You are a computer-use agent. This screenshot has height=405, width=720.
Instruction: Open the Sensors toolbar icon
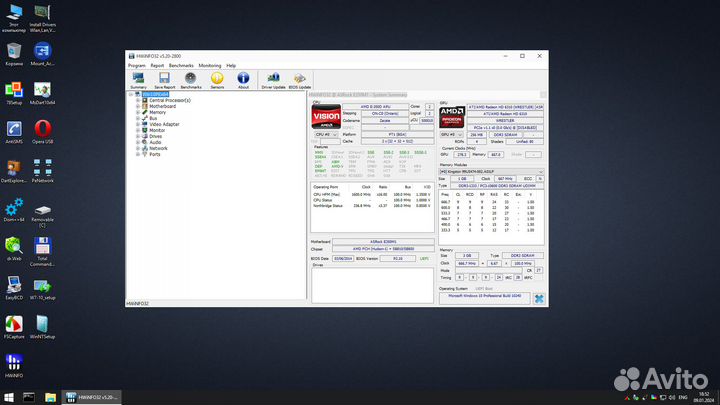click(x=217, y=80)
